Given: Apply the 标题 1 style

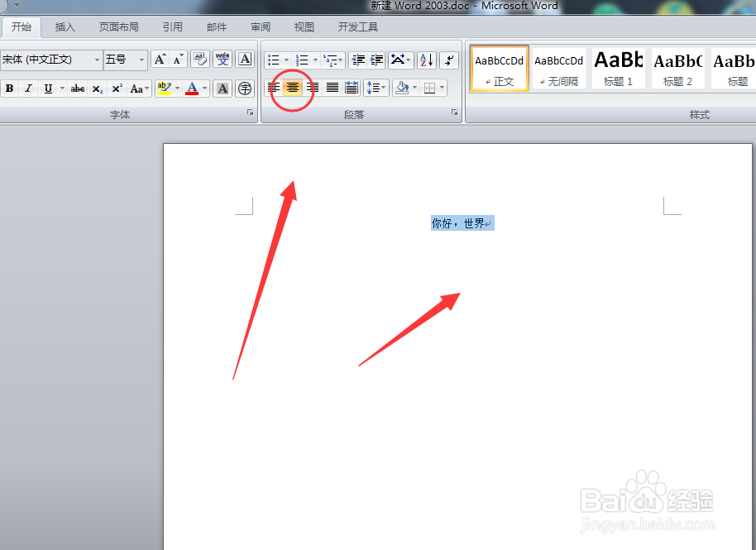Looking at the screenshot, I should point(618,69).
